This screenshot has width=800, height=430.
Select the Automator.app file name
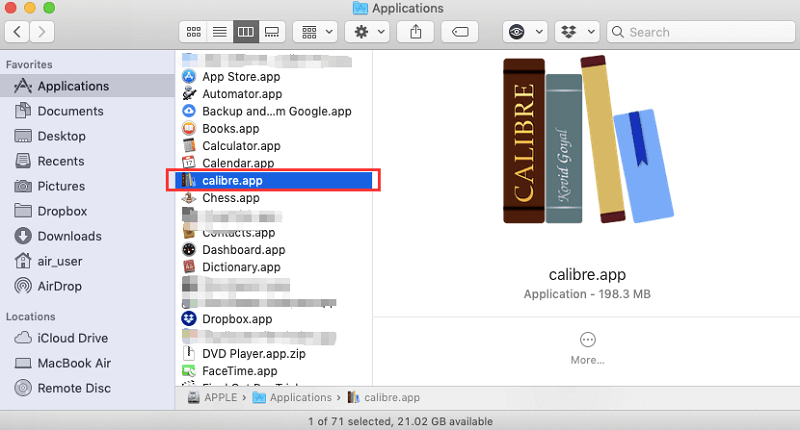pyautogui.click(x=242, y=94)
